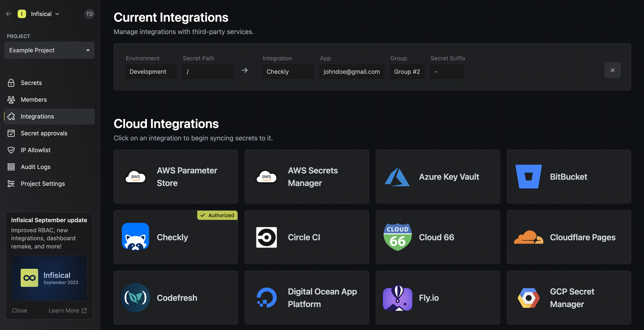Click the GCP Secret Manager label
The width and height of the screenshot is (644, 330).
(572, 298)
